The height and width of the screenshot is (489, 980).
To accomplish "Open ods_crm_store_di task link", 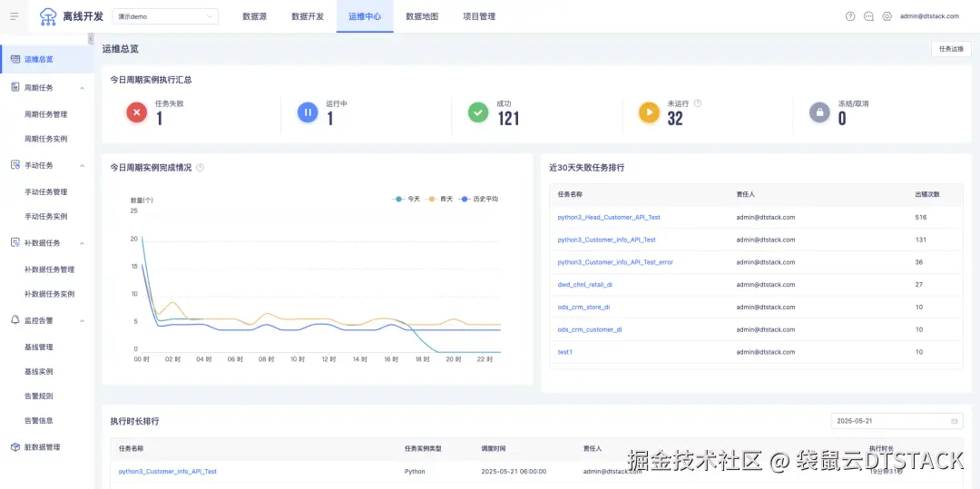I will (x=583, y=308).
